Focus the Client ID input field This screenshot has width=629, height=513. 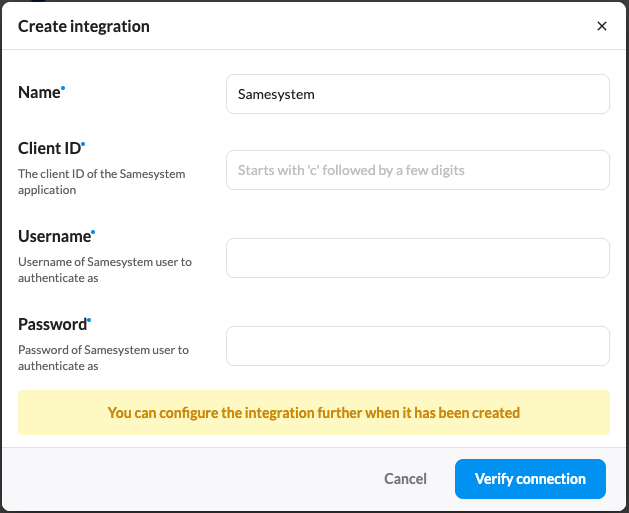coord(417,170)
